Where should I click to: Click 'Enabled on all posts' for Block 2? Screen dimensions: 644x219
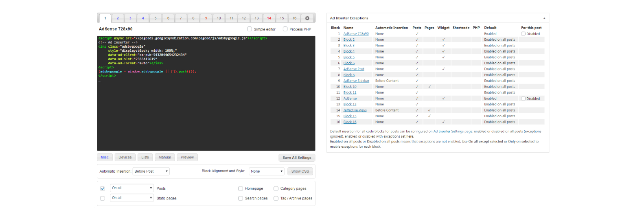tap(499, 39)
